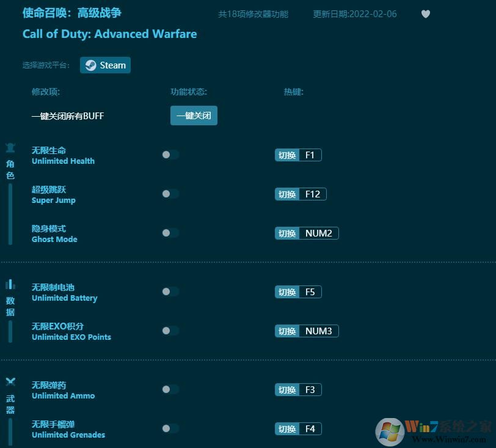Screen dimensions: 496x448
Task: Click the character category icon in sidebar
Action: [10, 148]
